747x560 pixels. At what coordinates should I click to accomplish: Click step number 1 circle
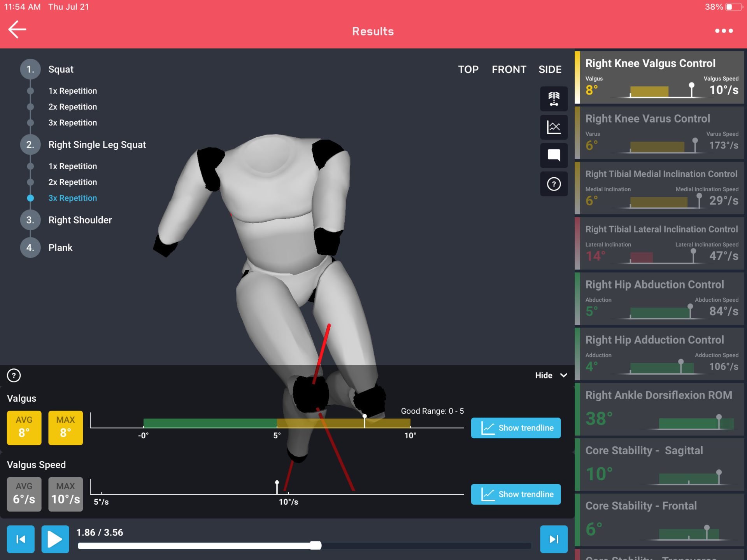click(30, 70)
